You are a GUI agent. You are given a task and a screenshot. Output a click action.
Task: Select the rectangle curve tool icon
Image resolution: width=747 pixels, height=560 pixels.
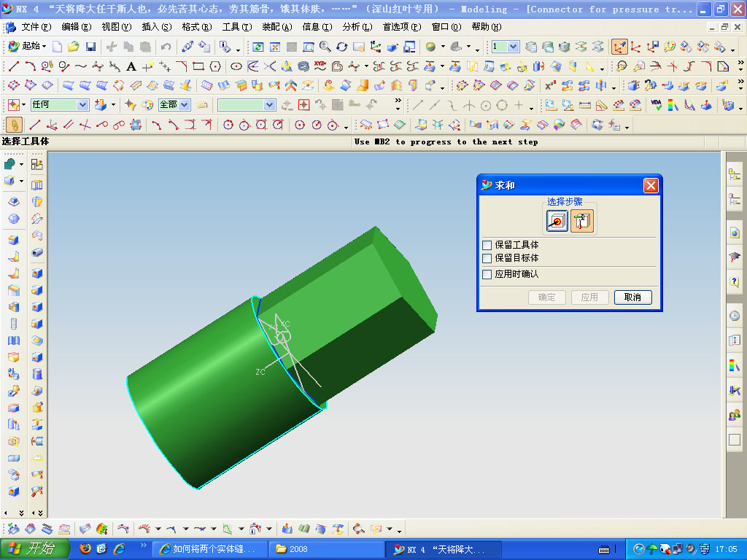click(x=198, y=66)
